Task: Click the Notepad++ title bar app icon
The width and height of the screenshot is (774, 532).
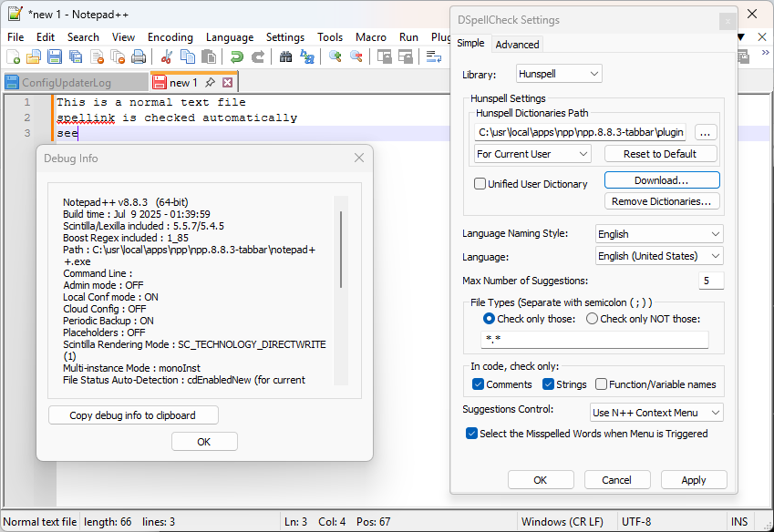Action: pos(15,14)
